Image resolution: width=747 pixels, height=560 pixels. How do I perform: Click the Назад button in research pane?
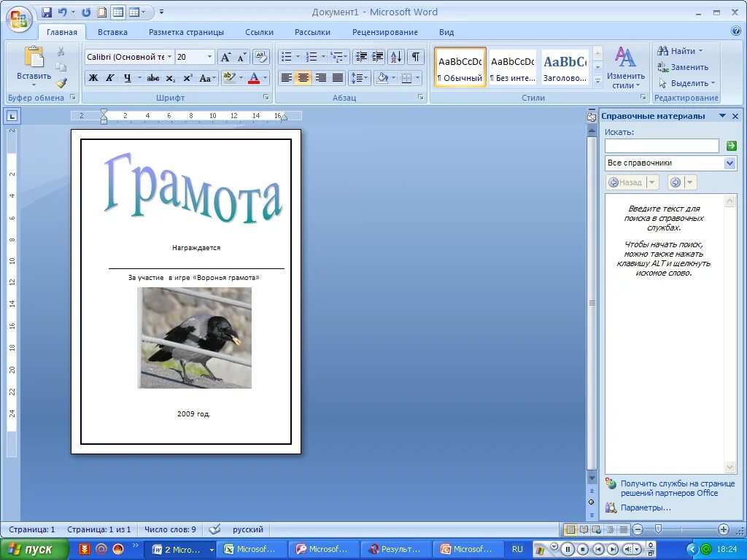(x=626, y=182)
